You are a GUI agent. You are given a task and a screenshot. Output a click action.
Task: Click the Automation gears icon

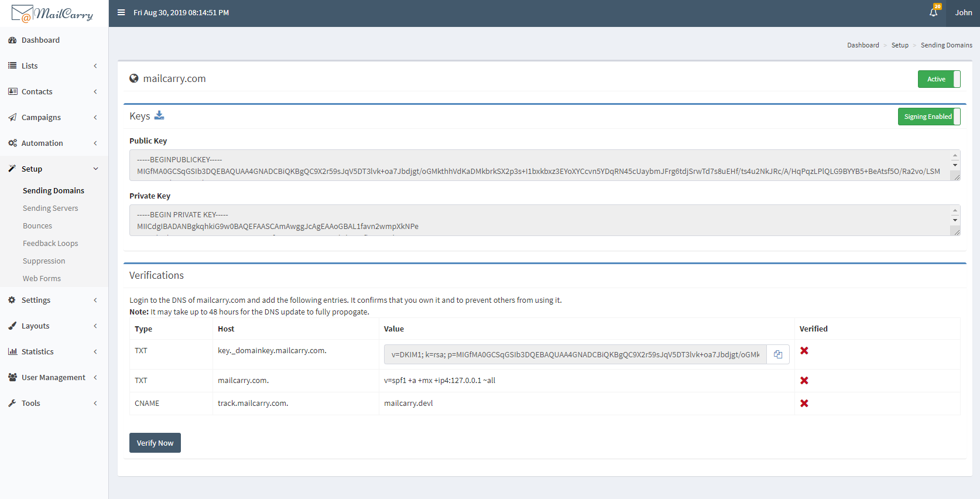click(12, 143)
